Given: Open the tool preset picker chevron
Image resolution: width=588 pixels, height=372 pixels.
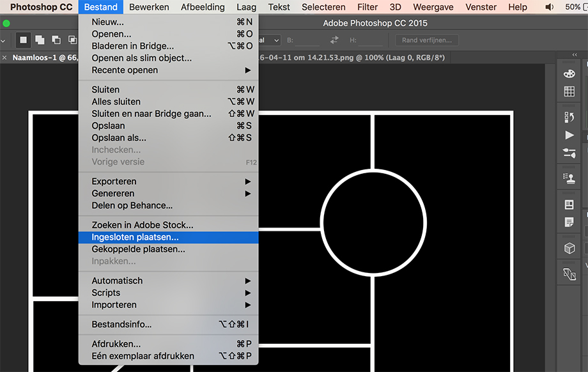Looking at the screenshot, I should click(x=3, y=40).
